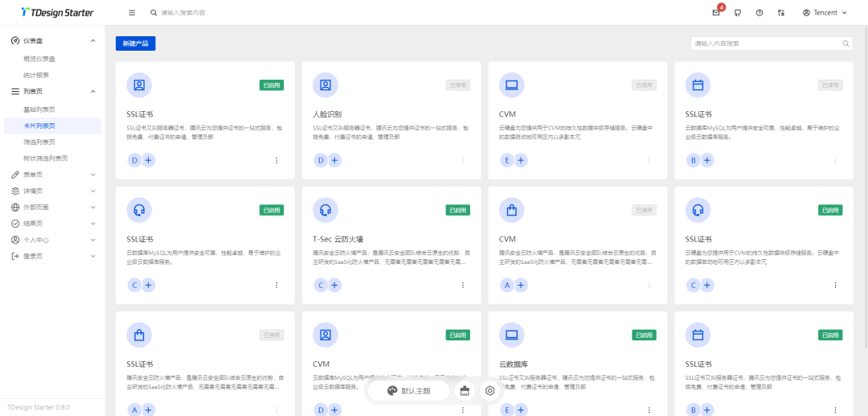Click the 已启用 tag on first SSL证书 card

click(x=272, y=84)
